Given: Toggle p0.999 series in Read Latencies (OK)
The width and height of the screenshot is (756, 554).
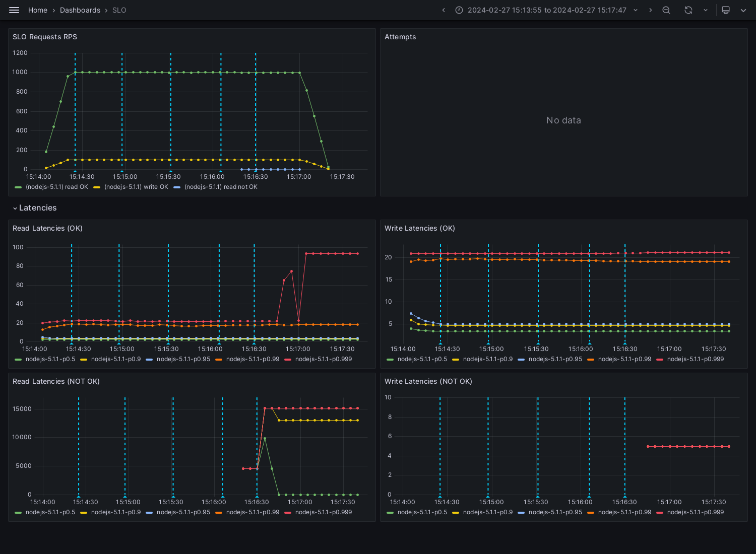Looking at the screenshot, I should pos(324,359).
